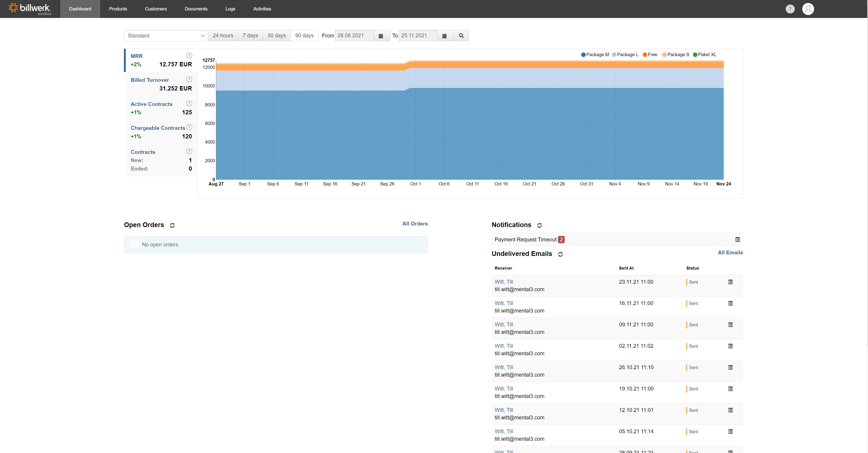Refresh the Notifications section
The image size is (868, 453).
pyautogui.click(x=539, y=225)
